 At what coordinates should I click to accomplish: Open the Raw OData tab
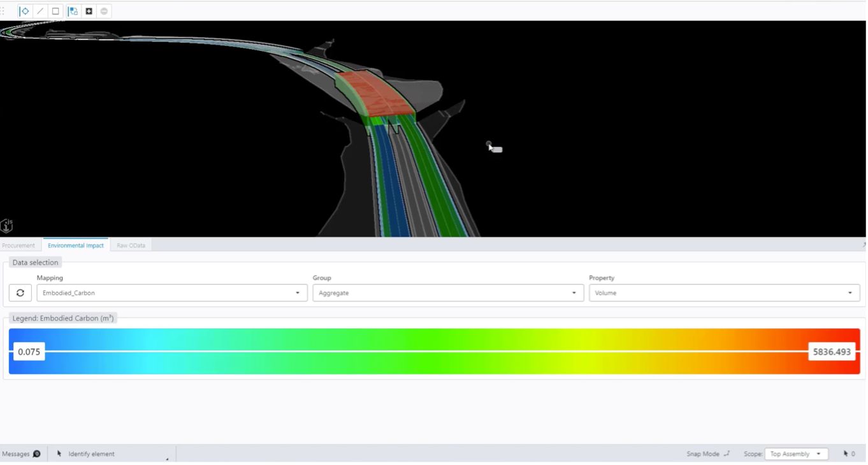130,245
